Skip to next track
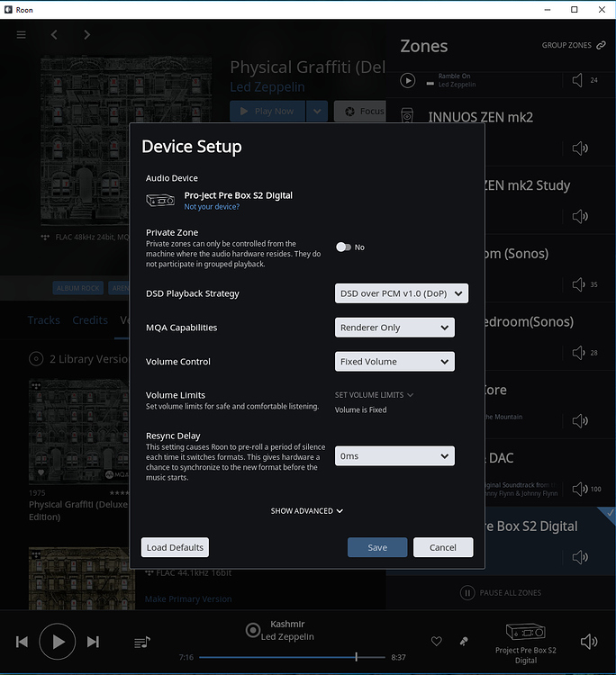Screen dimensions: 616x675 coord(93,642)
